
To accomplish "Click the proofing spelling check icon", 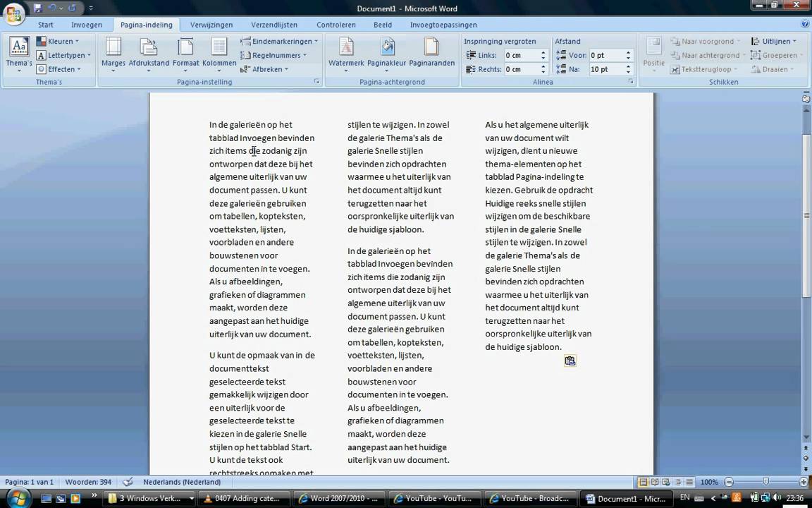I will pos(128,482).
